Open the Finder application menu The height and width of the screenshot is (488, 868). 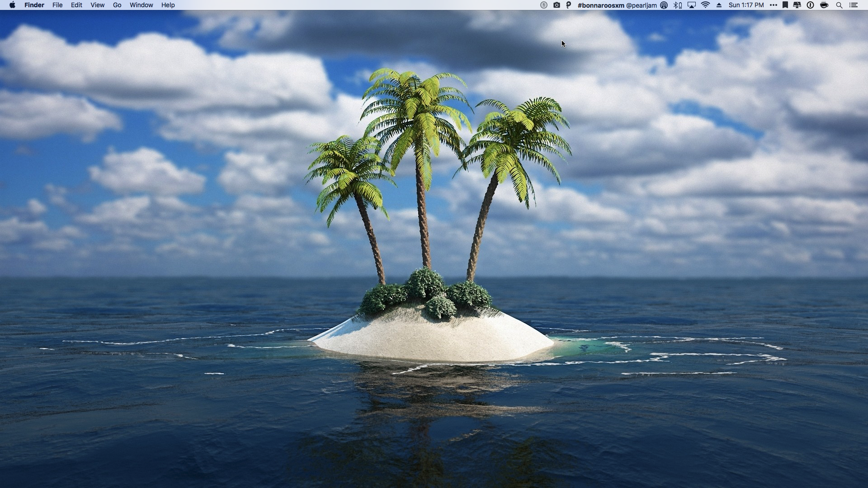(x=34, y=5)
